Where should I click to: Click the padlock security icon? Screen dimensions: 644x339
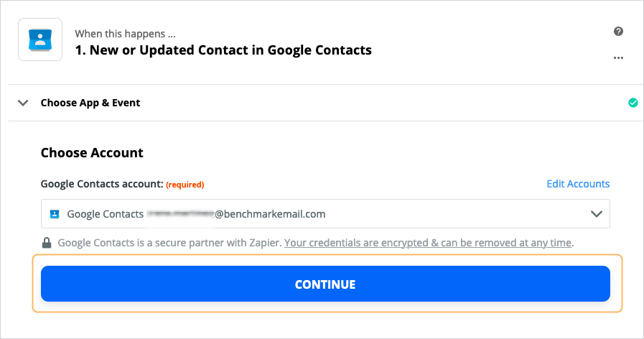point(47,243)
